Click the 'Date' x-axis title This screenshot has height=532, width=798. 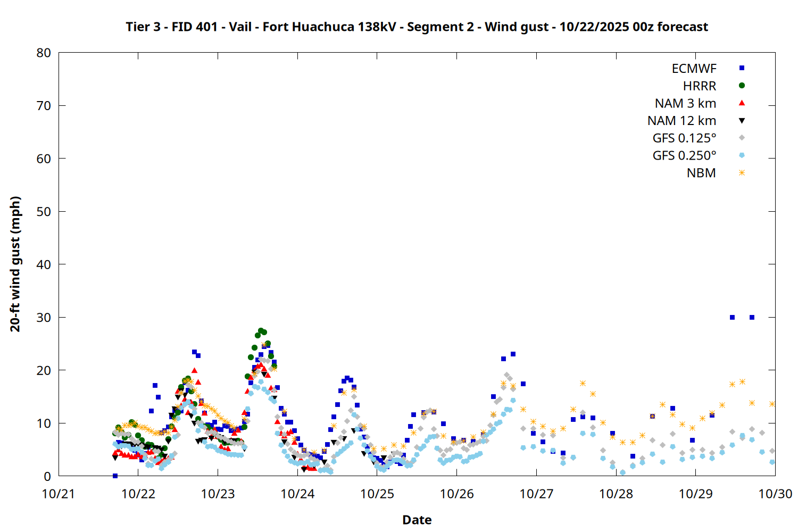[x=417, y=520]
